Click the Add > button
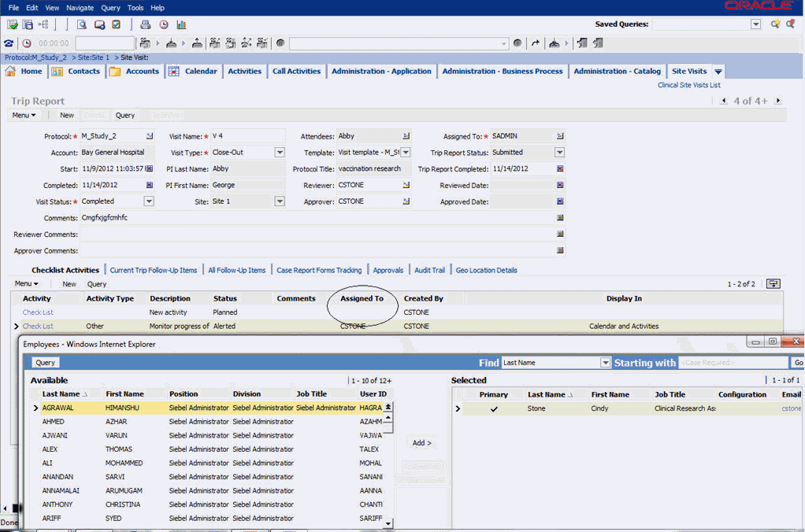Viewport: 805px width, 532px height. [x=422, y=443]
